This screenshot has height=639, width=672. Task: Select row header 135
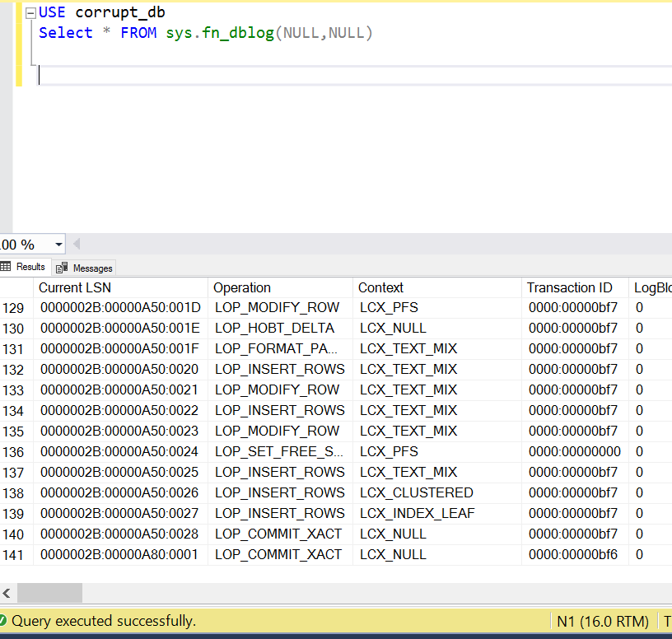coord(16,431)
